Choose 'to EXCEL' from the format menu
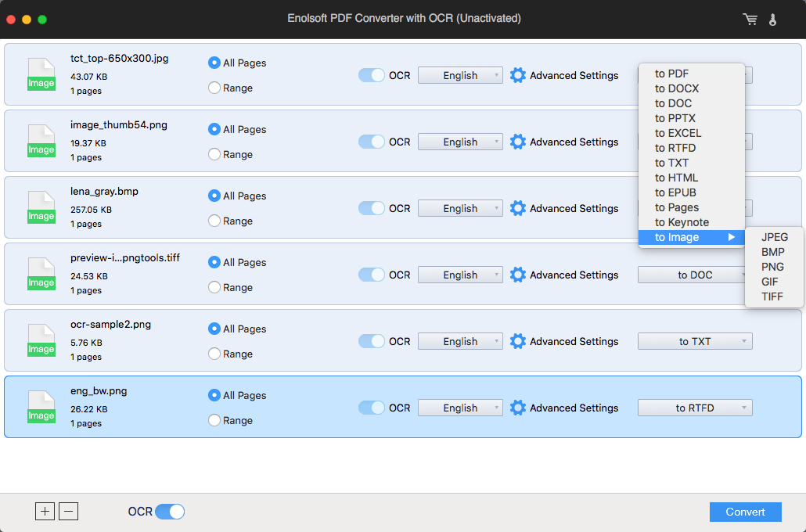Screen dimensions: 806x532 click(x=692, y=133)
